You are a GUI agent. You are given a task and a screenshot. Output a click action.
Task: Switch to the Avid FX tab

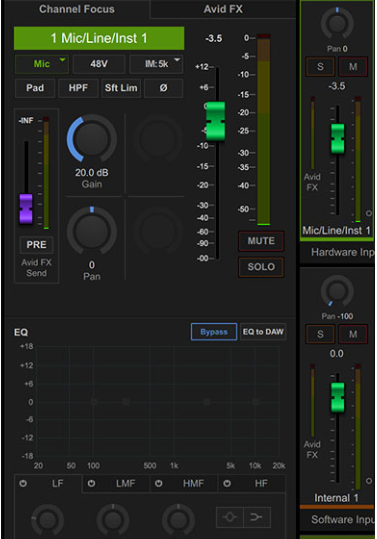coord(223,9)
